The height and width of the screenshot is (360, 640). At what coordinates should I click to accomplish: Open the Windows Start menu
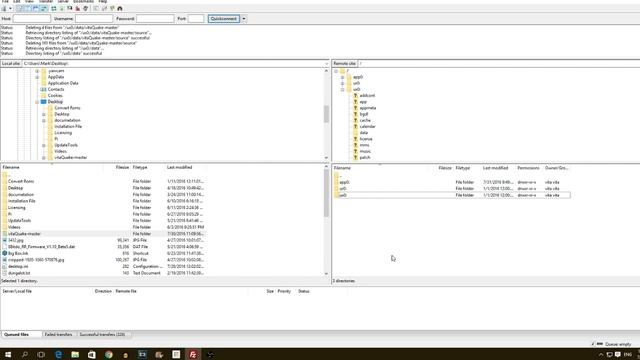pyautogui.click(x=8, y=354)
